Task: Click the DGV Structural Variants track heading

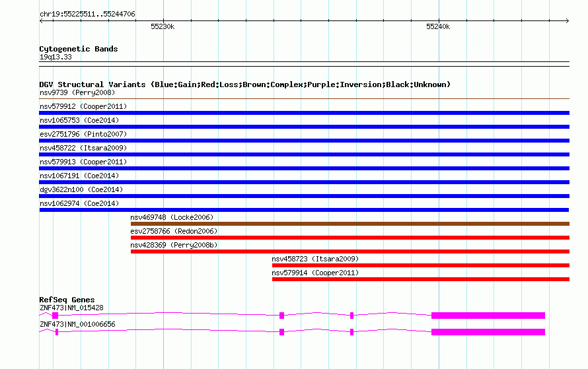Action: (245, 84)
